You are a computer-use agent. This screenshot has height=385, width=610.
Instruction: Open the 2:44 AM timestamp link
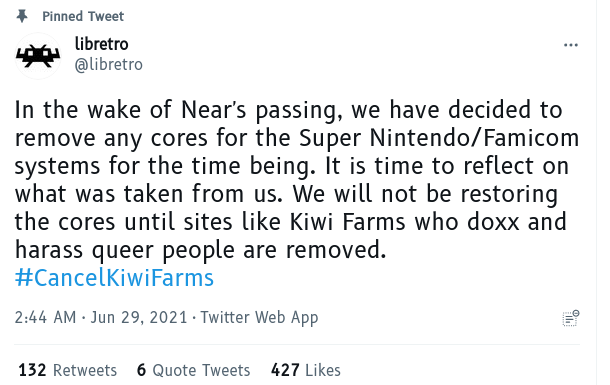(x=45, y=317)
